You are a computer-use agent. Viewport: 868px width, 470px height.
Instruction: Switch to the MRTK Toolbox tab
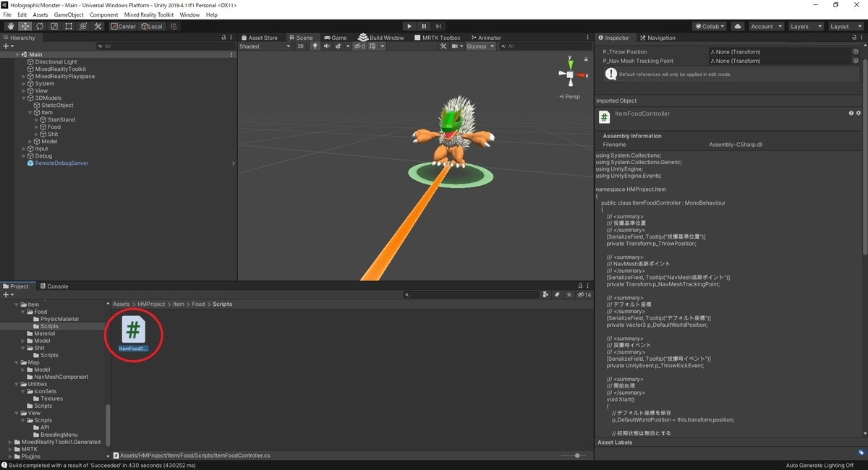[437, 38]
